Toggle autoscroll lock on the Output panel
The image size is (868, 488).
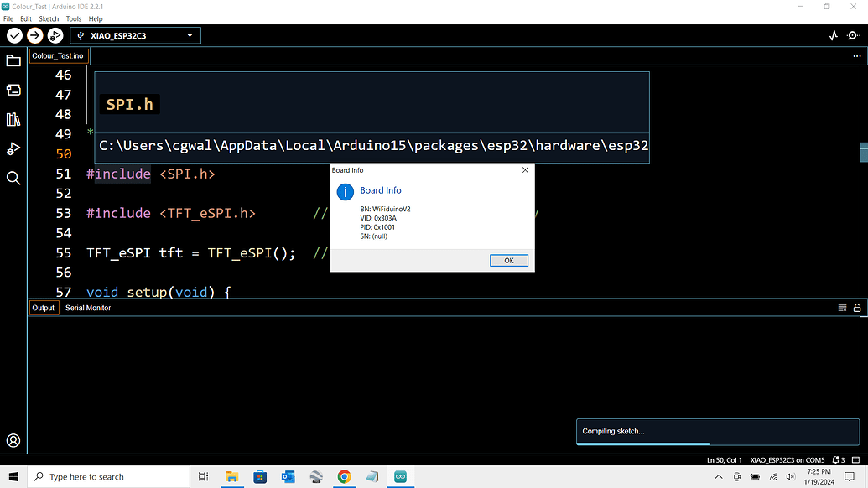(856, 308)
